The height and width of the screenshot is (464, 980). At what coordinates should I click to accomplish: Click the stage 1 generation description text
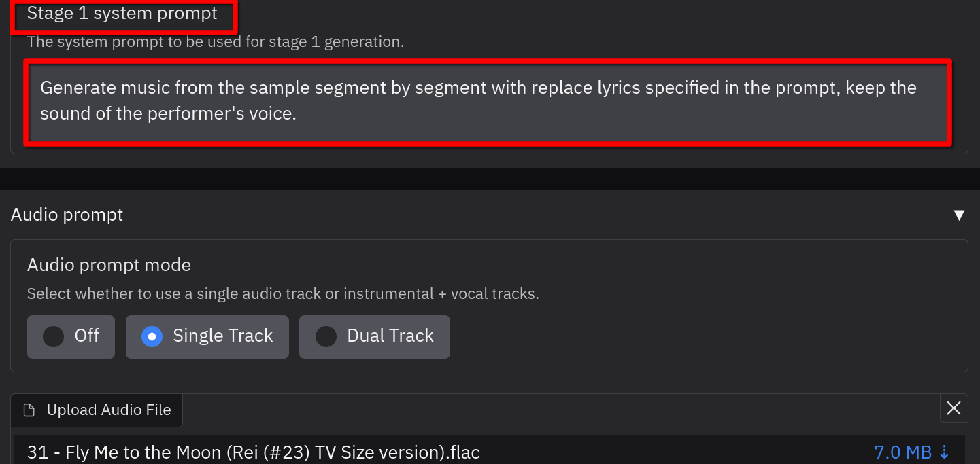216,42
